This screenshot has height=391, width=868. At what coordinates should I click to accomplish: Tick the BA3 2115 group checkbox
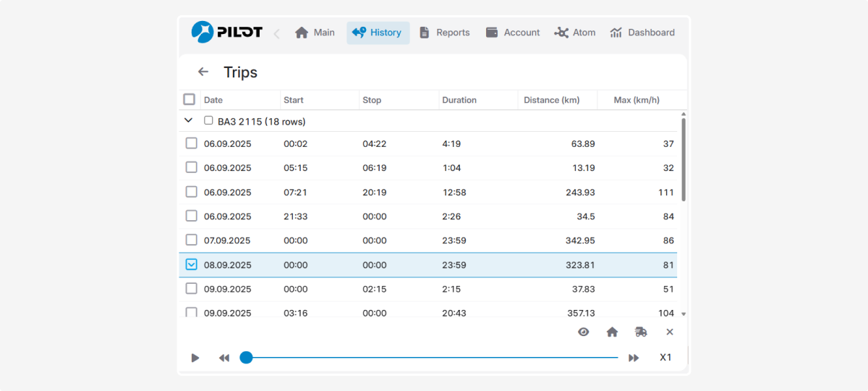point(208,121)
